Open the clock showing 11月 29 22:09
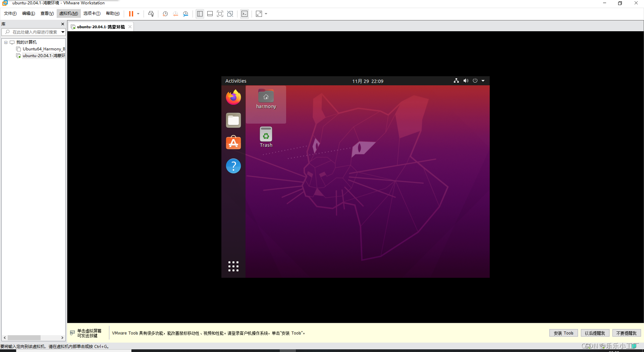 (368, 81)
